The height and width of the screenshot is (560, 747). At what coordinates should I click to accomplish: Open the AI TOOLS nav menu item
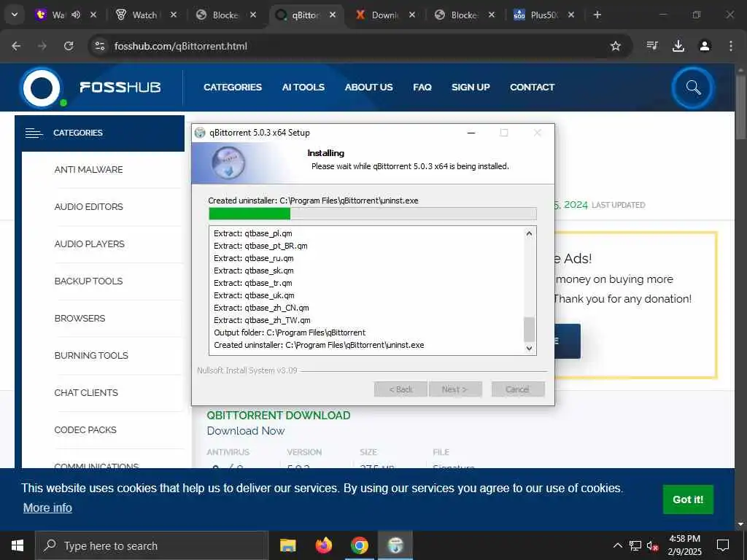[303, 87]
